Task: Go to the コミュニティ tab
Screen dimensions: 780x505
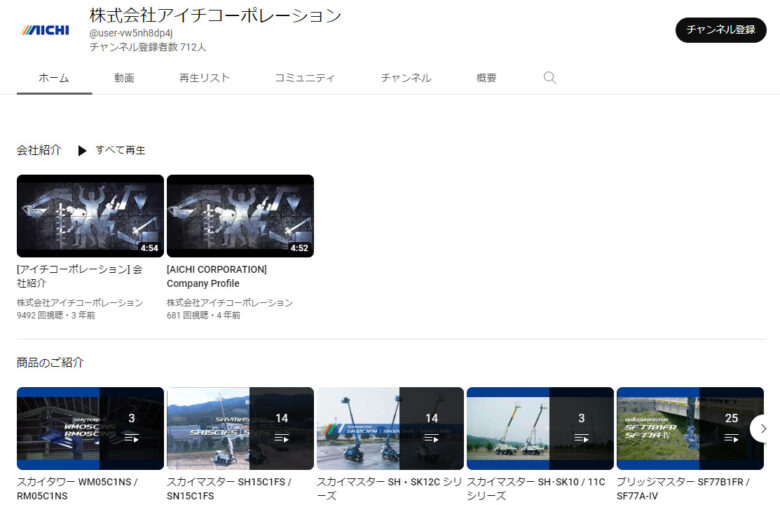Action: 304,78
